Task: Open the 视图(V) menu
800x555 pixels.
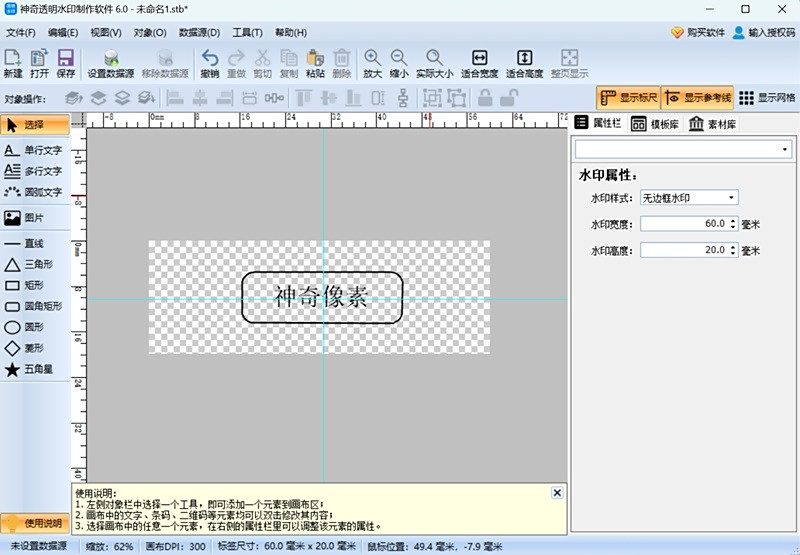Action: (106, 33)
